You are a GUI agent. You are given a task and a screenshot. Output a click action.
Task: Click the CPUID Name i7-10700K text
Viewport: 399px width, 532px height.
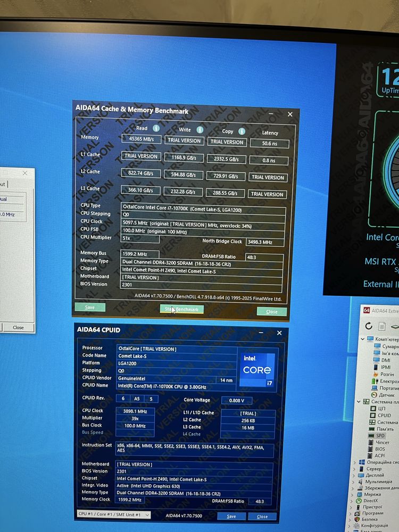[162, 386]
